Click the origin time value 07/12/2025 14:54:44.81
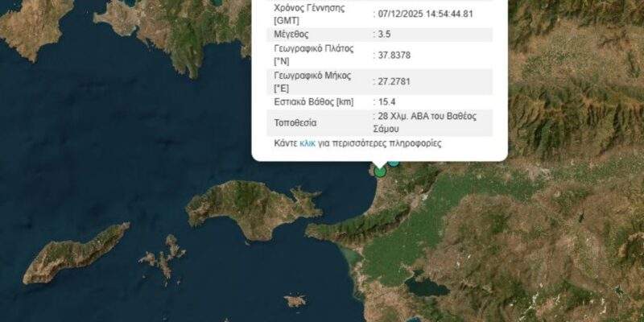The width and height of the screenshot is (644, 322). tap(423, 14)
